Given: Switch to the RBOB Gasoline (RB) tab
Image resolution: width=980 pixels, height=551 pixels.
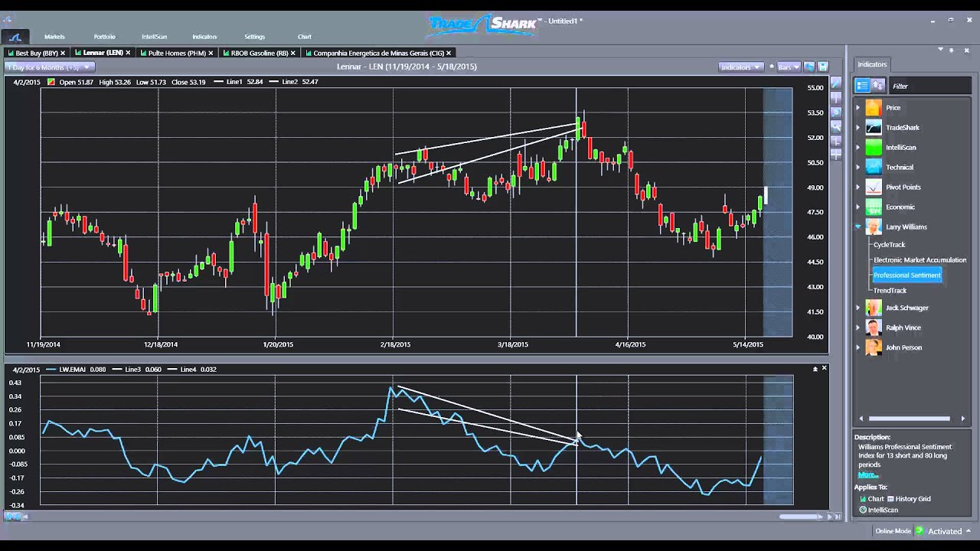Looking at the screenshot, I should pos(260,53).
